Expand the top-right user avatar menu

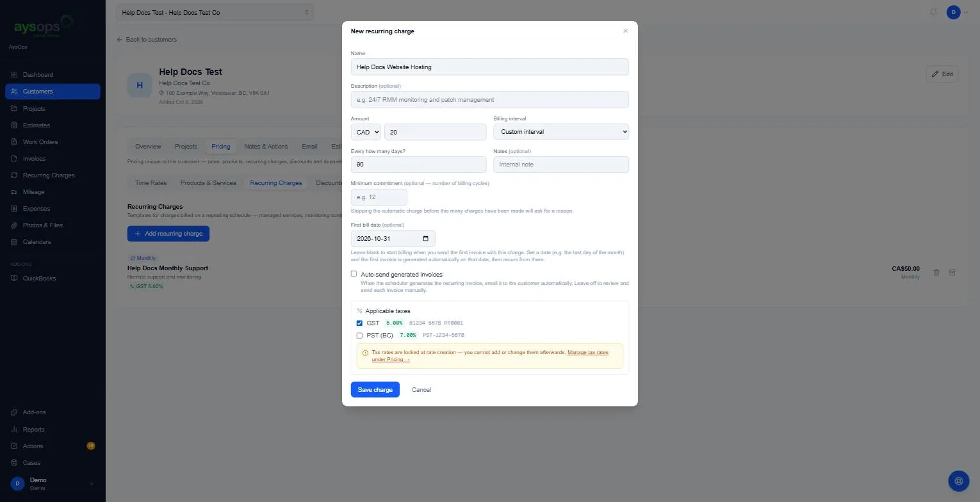click(957, 12)
